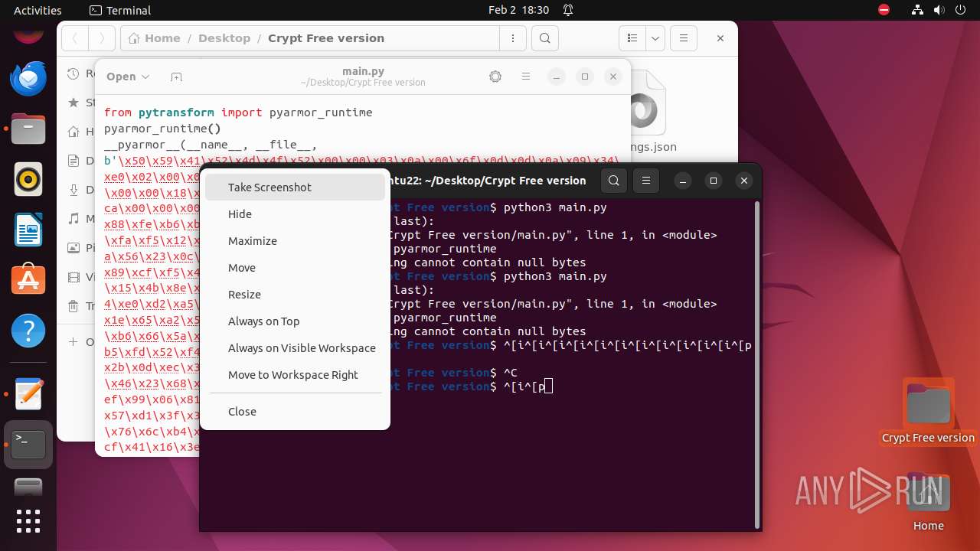The height and width of the screenshot is (551, 980).
Task: Click the network status icon
Action: (x=917, y=10)
